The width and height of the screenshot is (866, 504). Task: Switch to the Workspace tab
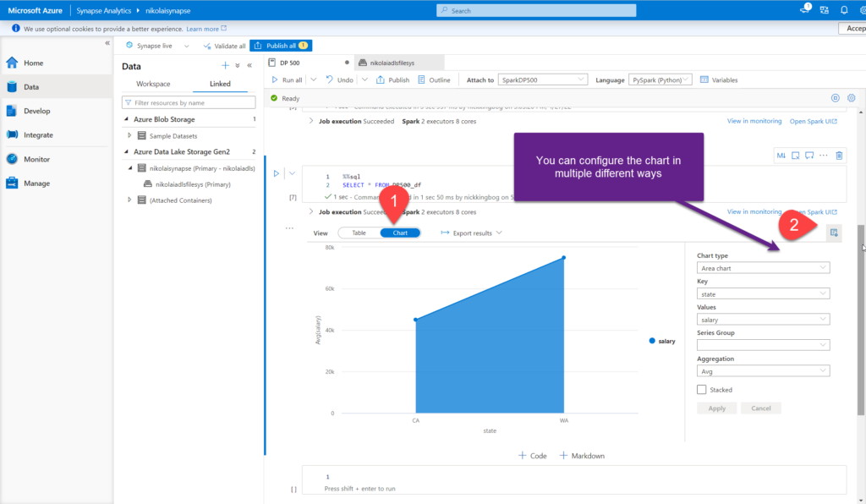(154, 84)
